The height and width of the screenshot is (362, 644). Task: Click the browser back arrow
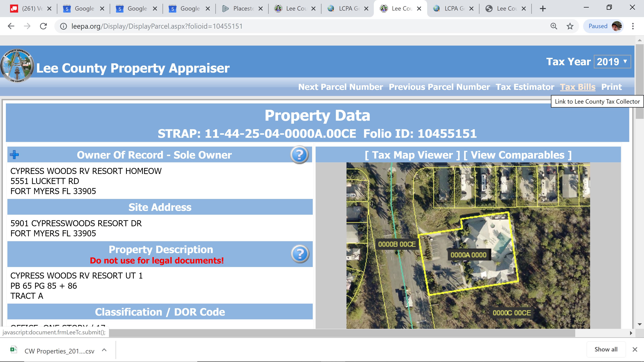[x=11, y=26]
